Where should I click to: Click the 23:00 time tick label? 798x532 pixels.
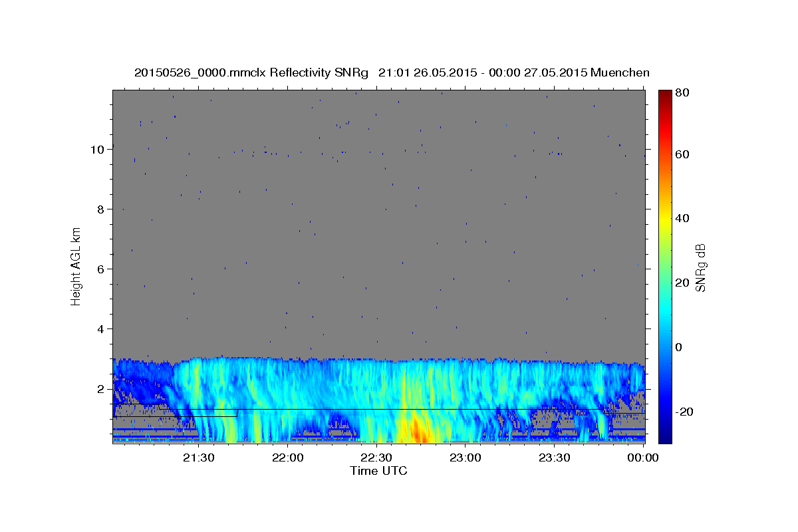pos(465,458)
